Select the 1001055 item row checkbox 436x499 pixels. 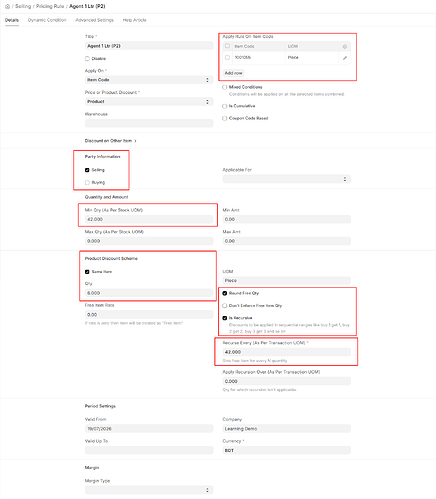227,58
